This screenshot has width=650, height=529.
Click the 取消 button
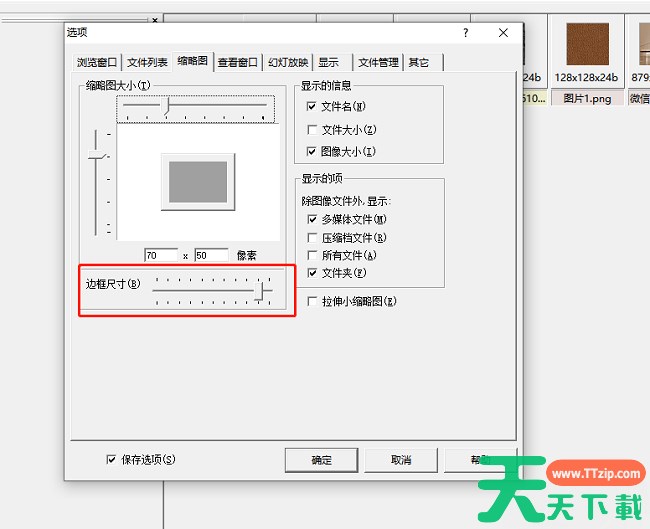click(401, 460)
